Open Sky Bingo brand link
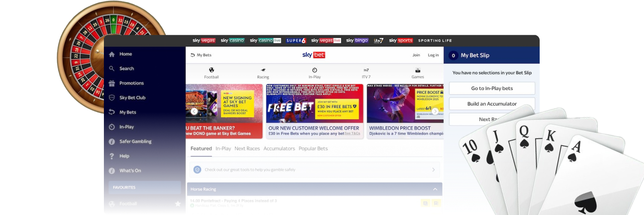This screenshot has width=644, height=215. pos(357,40)
